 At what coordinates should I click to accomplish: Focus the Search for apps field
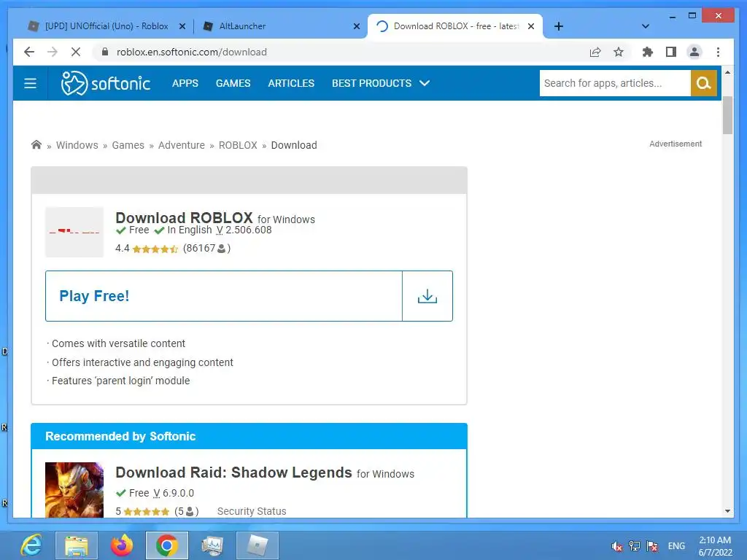coord(614,83)
